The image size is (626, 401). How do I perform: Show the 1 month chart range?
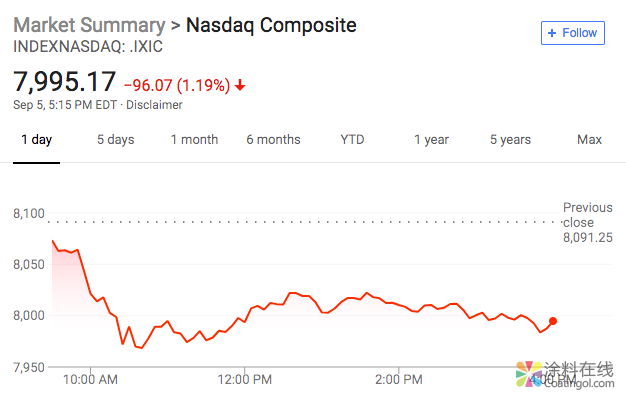194,140
